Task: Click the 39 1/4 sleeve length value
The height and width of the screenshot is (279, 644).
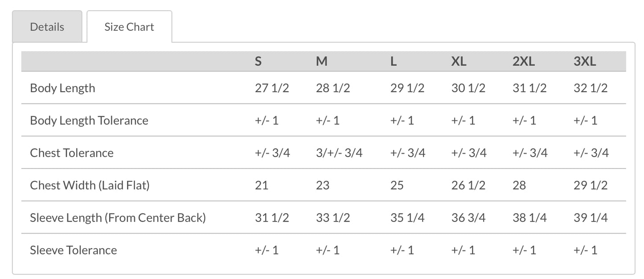Action: point(591,217)
